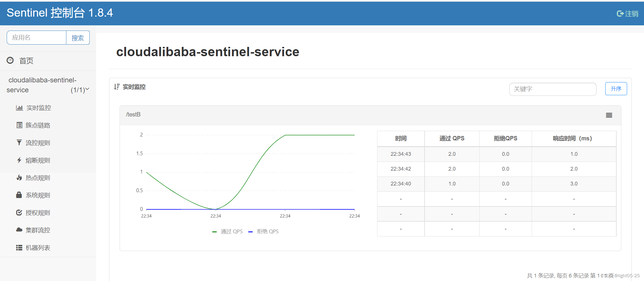
Task: Click the 22:34:40 time cell
Action: click(x=401, y=184)
